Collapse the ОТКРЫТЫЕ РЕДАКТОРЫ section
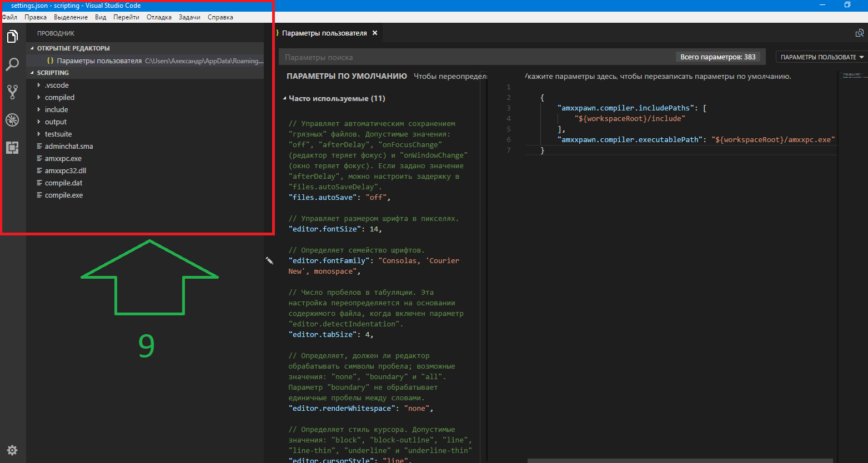This screenshot has height=463, width=868. pyautogui.click(x=32, y=48)
